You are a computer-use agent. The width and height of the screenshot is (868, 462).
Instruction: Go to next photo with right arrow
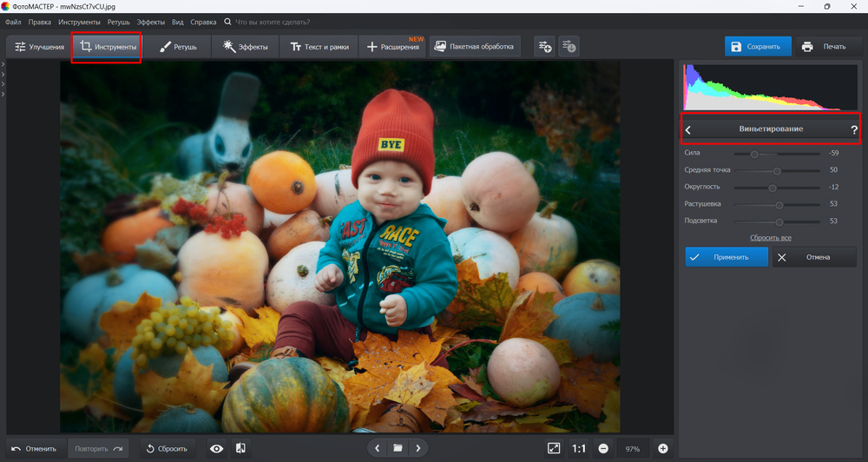pos(418,448)
